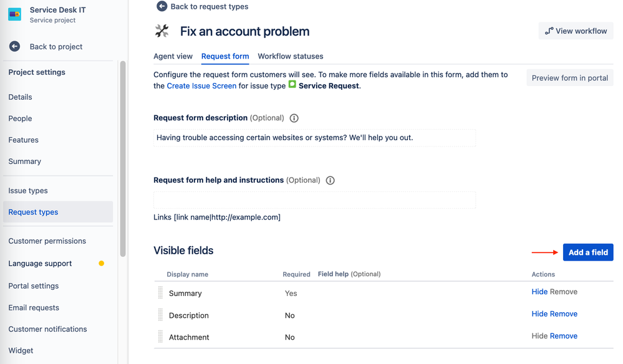Click the tools icon beside Fix an account problem
623x364 pixels.
point(162,31)
